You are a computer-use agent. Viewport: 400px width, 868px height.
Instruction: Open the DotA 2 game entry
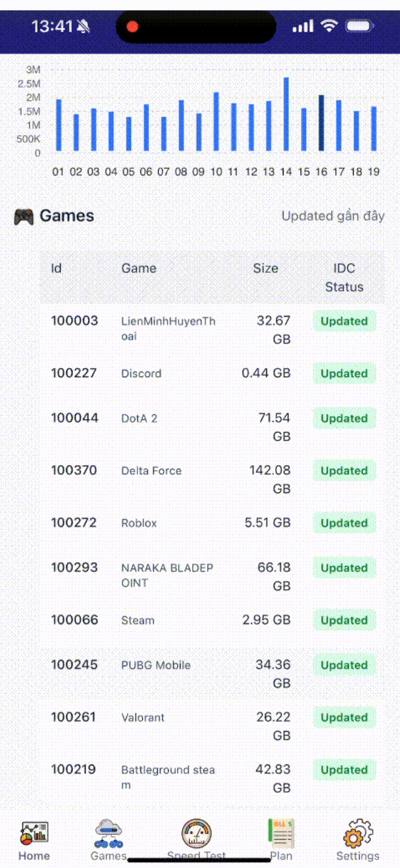(x=139, y=418)
